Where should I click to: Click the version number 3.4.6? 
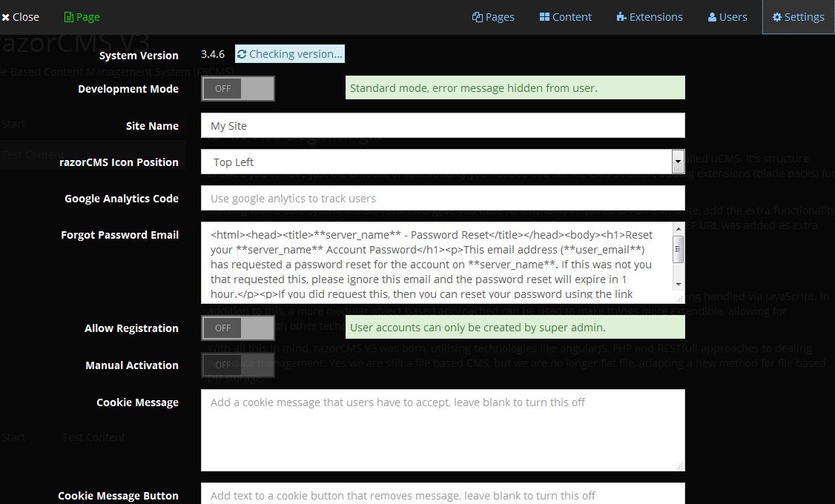pos(213,54)
